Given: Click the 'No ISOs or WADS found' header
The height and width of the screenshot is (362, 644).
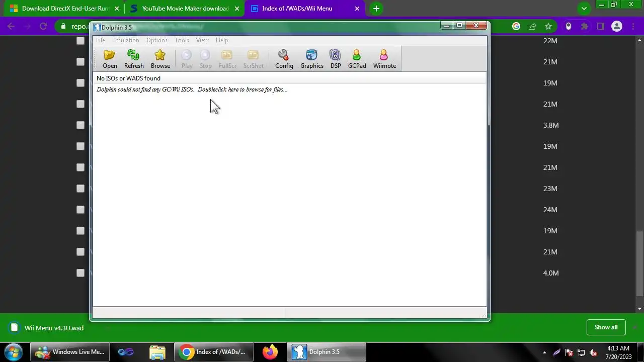Looking at the screenshot, I should click(128, 78).
